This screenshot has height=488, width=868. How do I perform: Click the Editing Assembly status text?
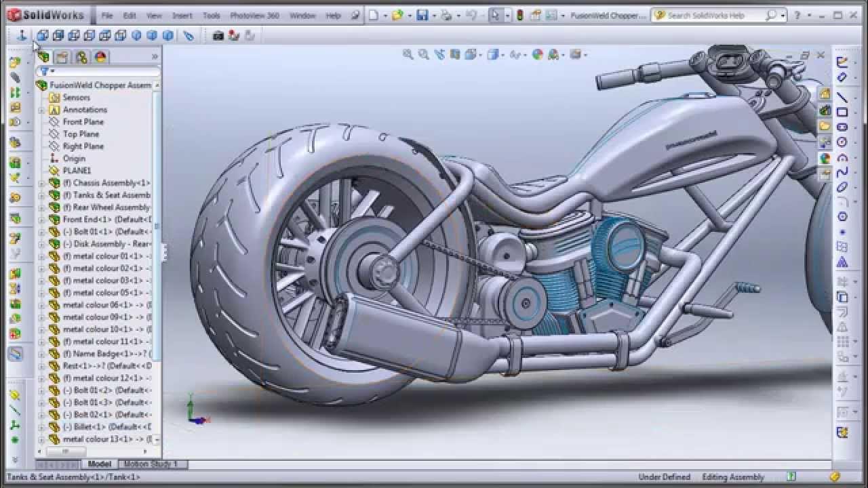733,477
